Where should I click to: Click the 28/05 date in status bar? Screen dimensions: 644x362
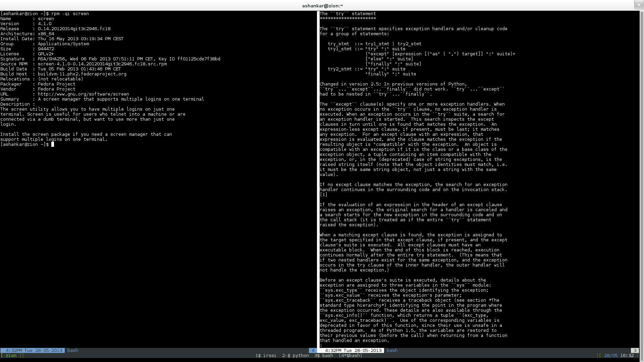point(611,356)
